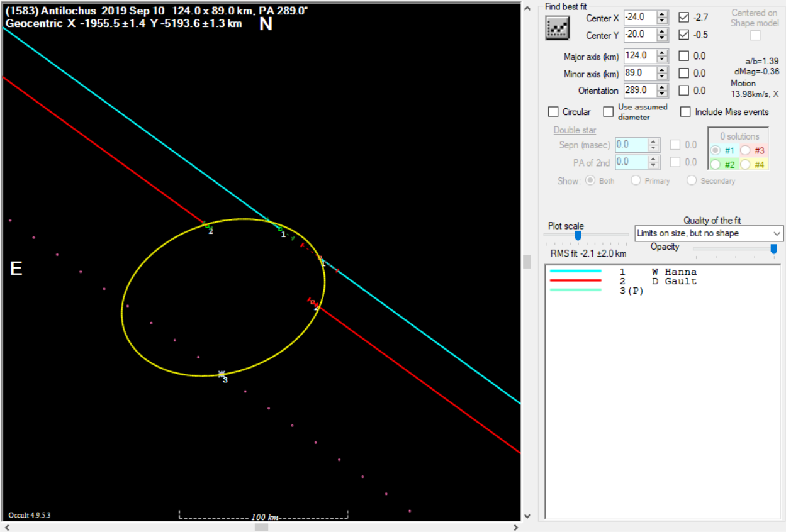The height and width of the screenshot is (532, 786).
Task: Tick the checkbox beside the Sepn field
Action: 675,145
